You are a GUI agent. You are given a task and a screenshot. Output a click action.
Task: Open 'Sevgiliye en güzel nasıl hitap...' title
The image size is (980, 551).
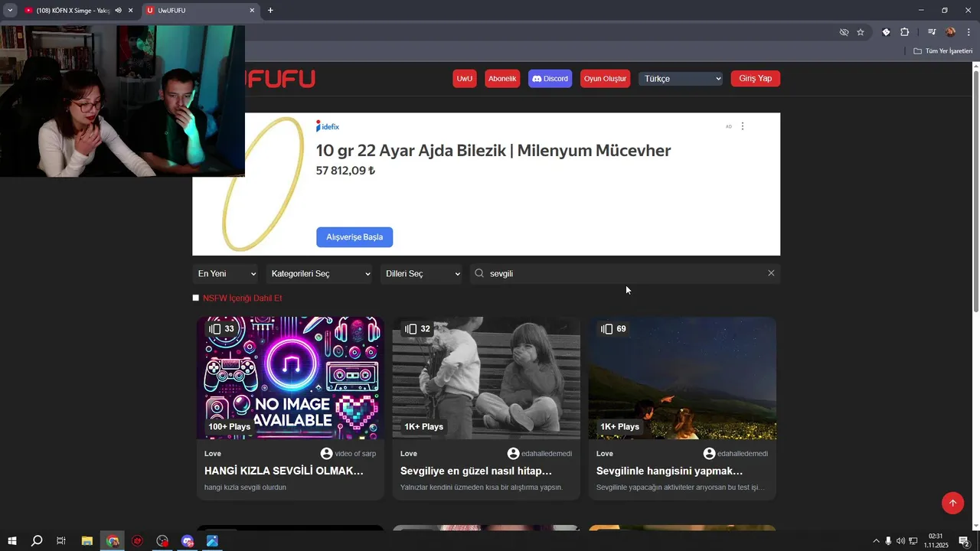(x=475, y=471)
